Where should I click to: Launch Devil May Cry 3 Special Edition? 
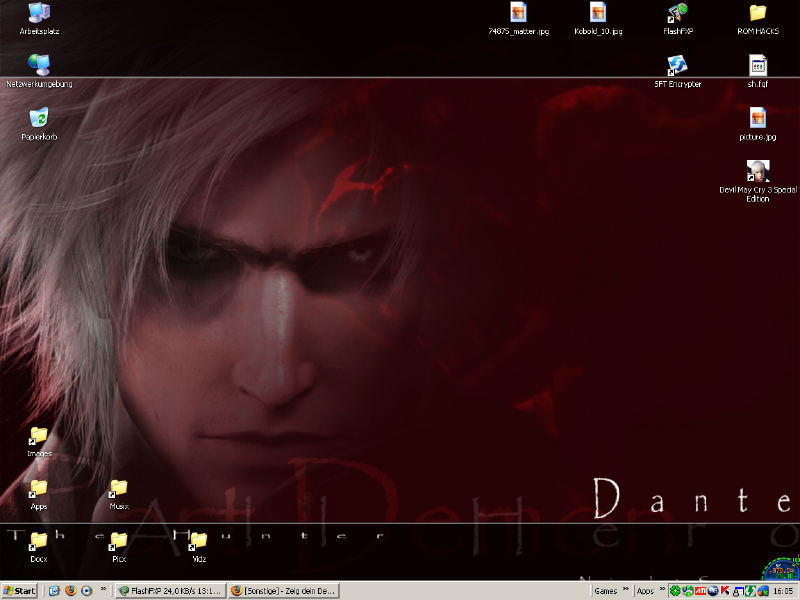[x=758, y=181]
